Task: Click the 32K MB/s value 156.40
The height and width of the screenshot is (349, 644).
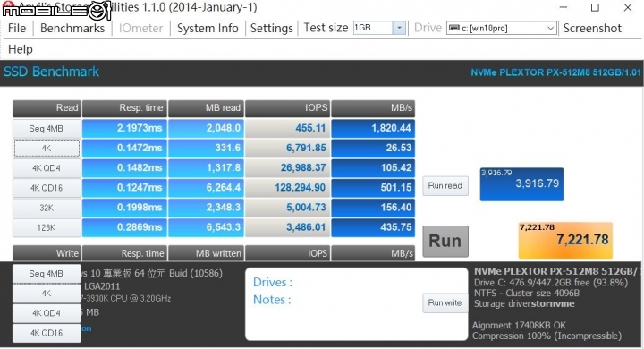Action: [x=373, y=208]
